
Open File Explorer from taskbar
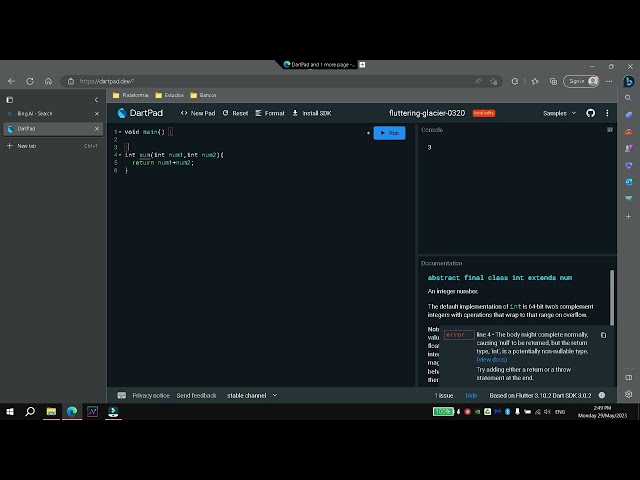(51, 411)
